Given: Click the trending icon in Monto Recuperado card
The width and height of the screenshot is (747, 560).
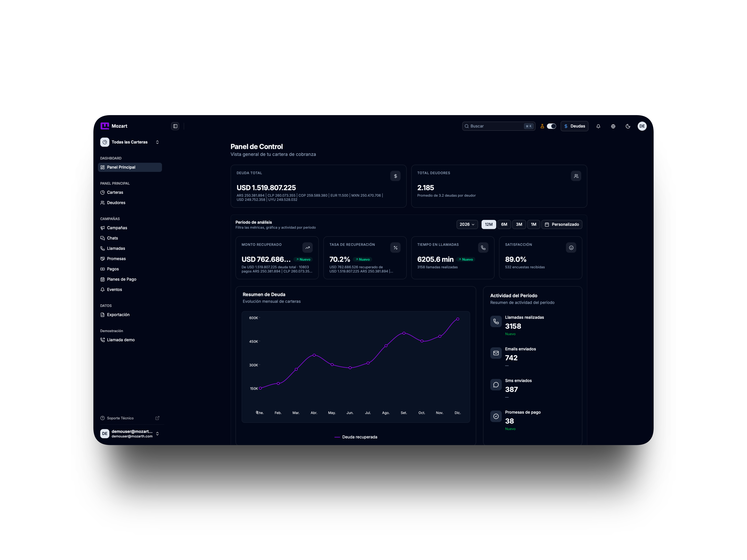Looking at the screenshot, I should point(308,248).
